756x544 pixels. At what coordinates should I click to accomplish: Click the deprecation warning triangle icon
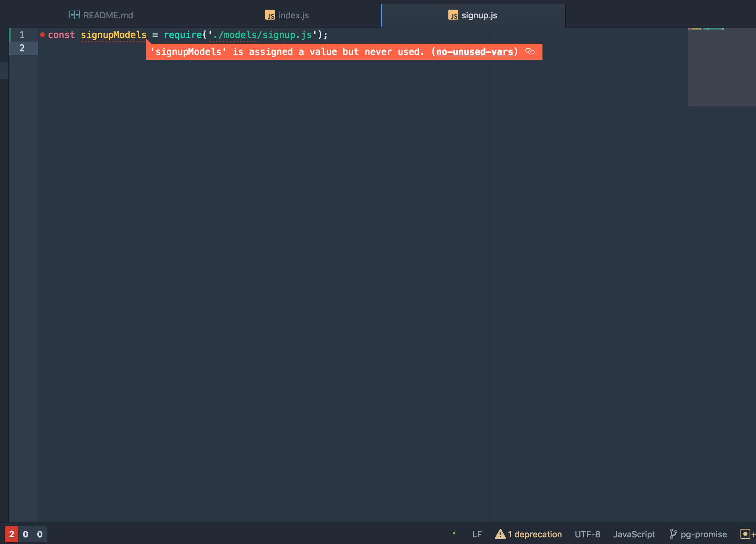(500, 534)
